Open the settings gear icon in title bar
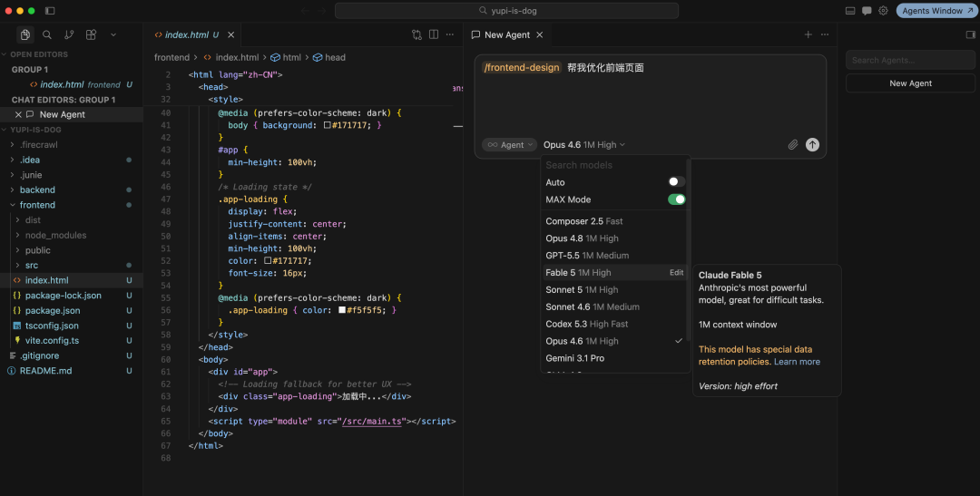The height and width of the screenshot is (496, 980). click(883, 11)
